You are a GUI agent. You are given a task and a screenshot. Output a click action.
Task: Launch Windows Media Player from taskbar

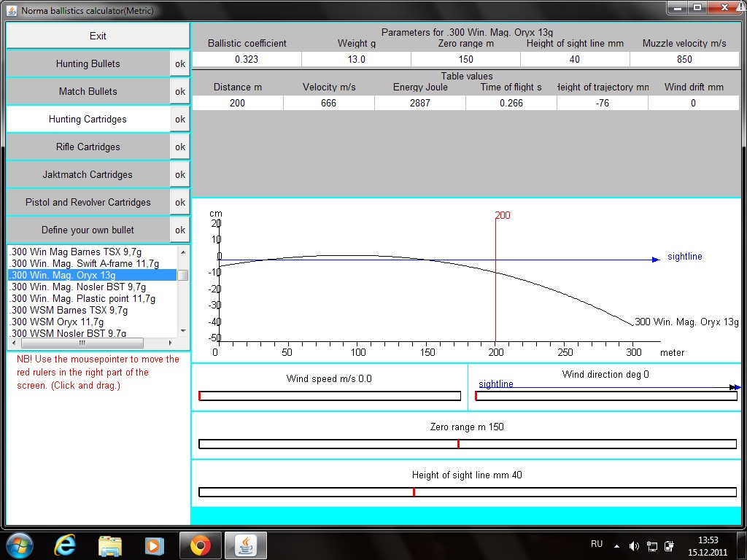154,545
